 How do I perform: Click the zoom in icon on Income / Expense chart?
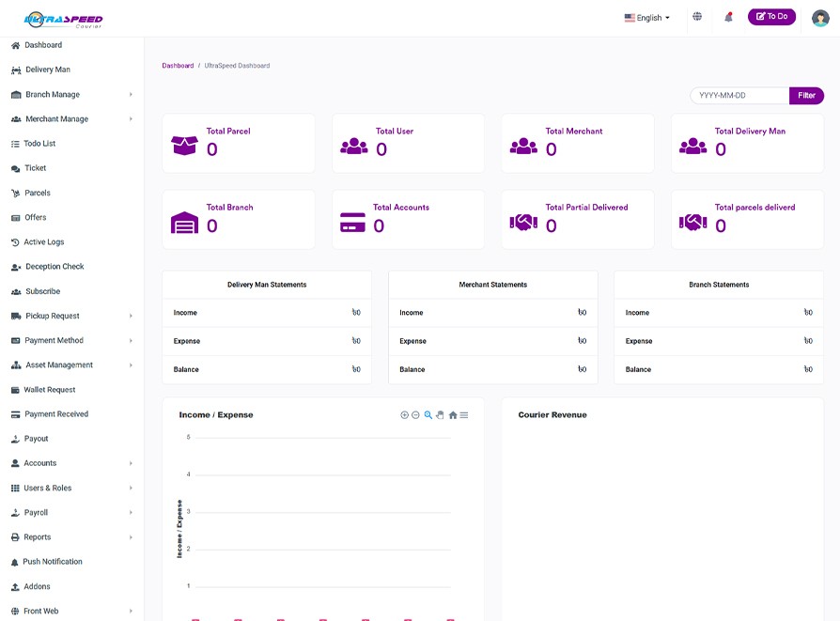(405, 415)
